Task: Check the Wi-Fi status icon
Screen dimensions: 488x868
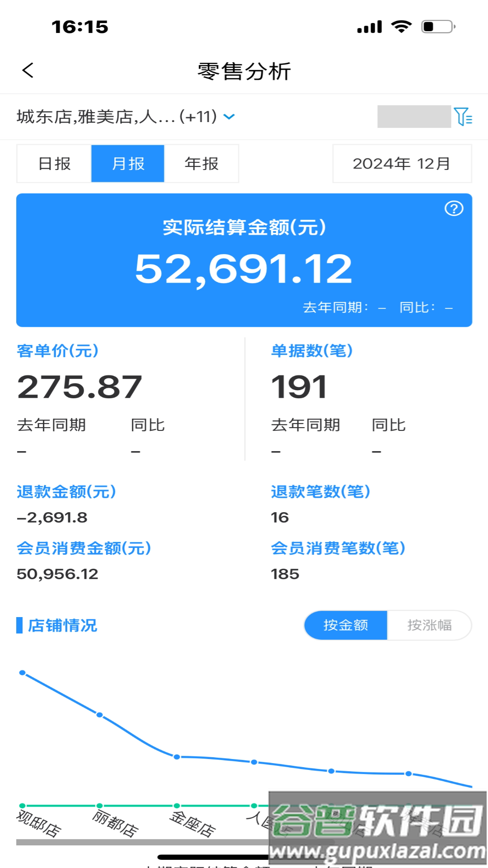Action: (x=401, y=27)
